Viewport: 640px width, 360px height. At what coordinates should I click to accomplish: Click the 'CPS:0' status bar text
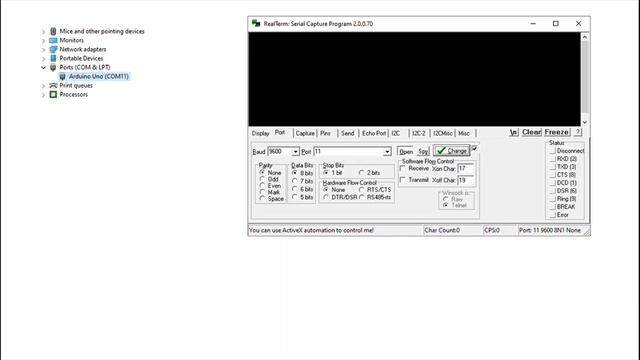click(492, 230)
